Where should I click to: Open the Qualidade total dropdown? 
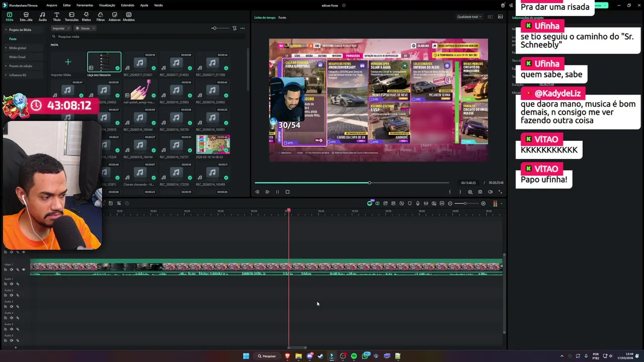tap(469, 17)
